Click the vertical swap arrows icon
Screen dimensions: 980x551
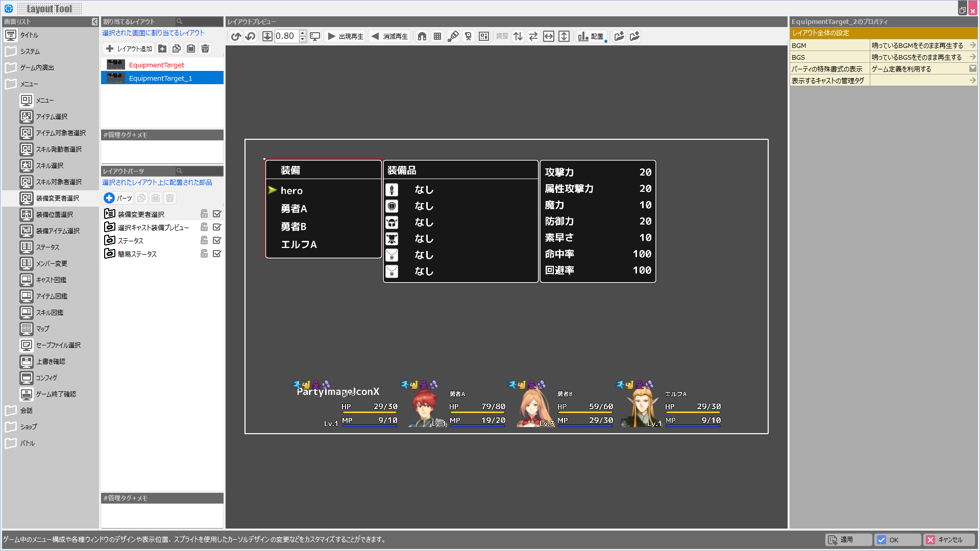click(518, 36)
